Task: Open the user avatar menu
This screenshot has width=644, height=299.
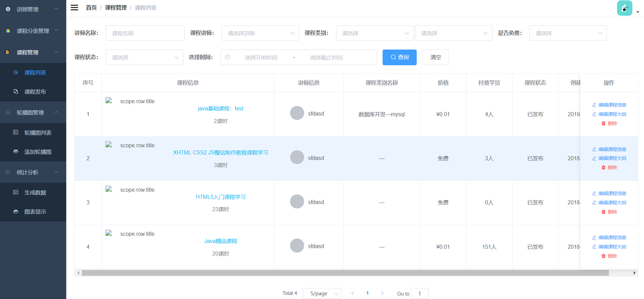Action: tap(625, 8)
